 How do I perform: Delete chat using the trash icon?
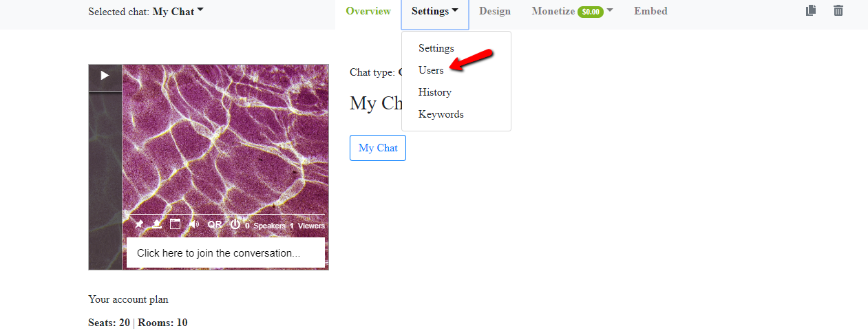coord(838,10)
